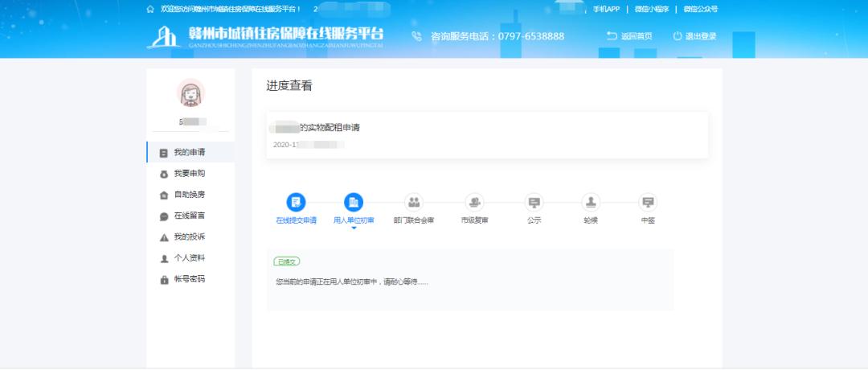Click the 自助换房 house icon
Viewport: 868px width, 370px height.
164,195
